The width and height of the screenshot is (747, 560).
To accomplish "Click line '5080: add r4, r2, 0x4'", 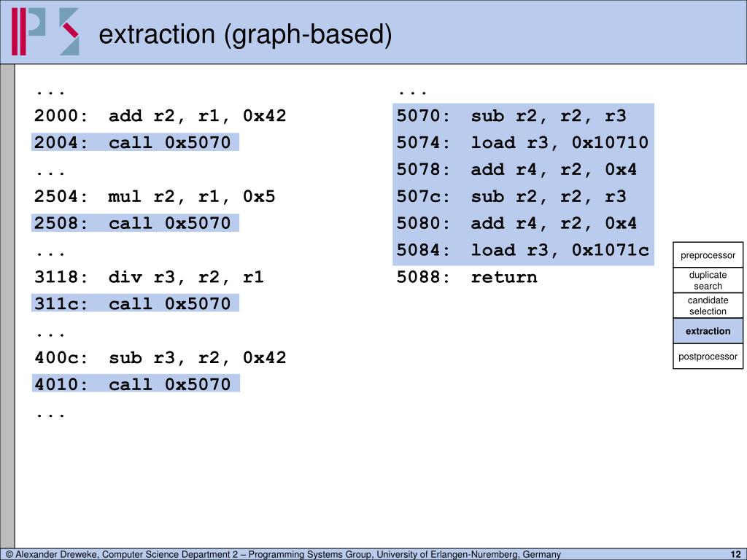I will coord(516,223).
